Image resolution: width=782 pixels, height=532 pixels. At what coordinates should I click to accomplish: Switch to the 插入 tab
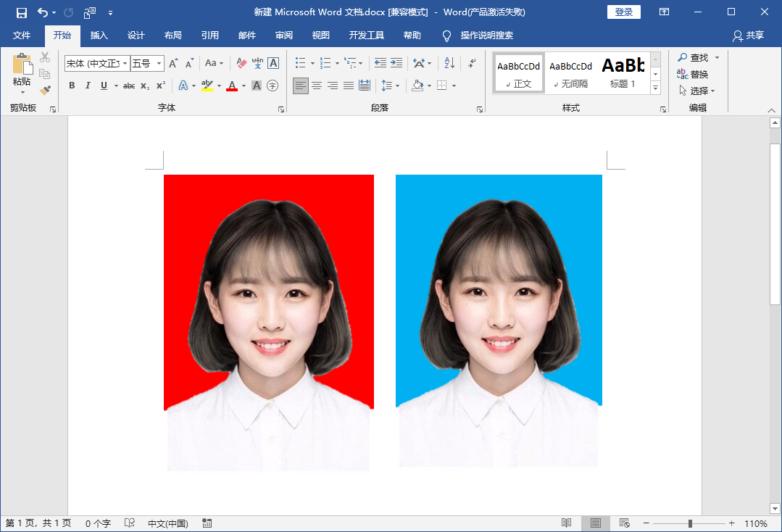99,36
